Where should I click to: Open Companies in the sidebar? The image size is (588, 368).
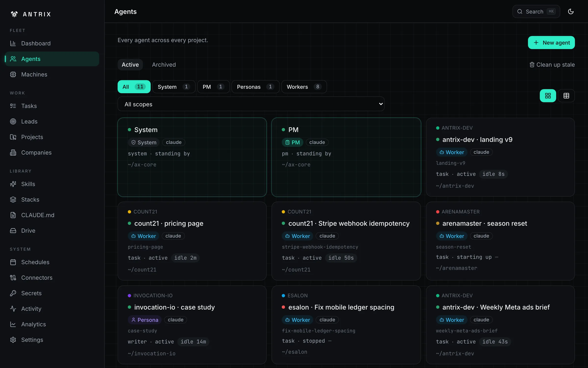coord(52,152)
